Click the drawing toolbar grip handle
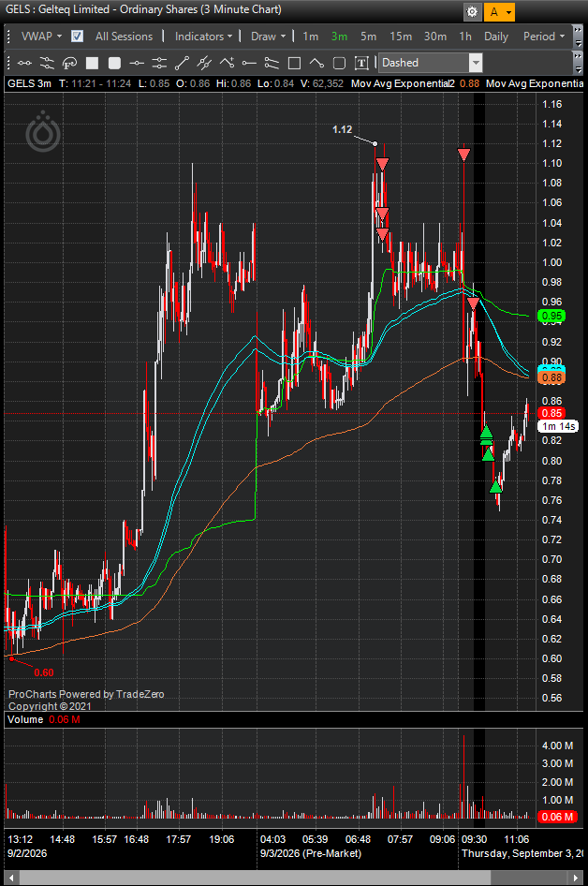 click(8, 63)
